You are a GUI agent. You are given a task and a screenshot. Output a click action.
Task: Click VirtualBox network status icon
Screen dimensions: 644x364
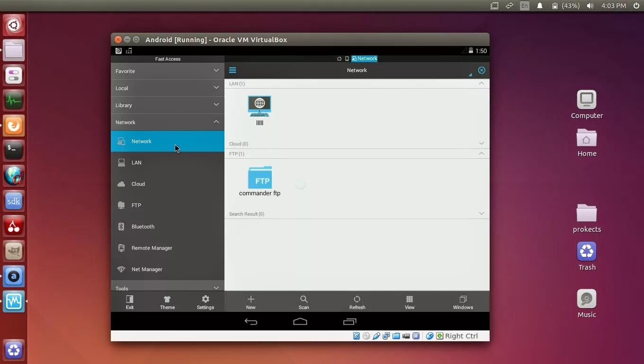click(386, 336)
